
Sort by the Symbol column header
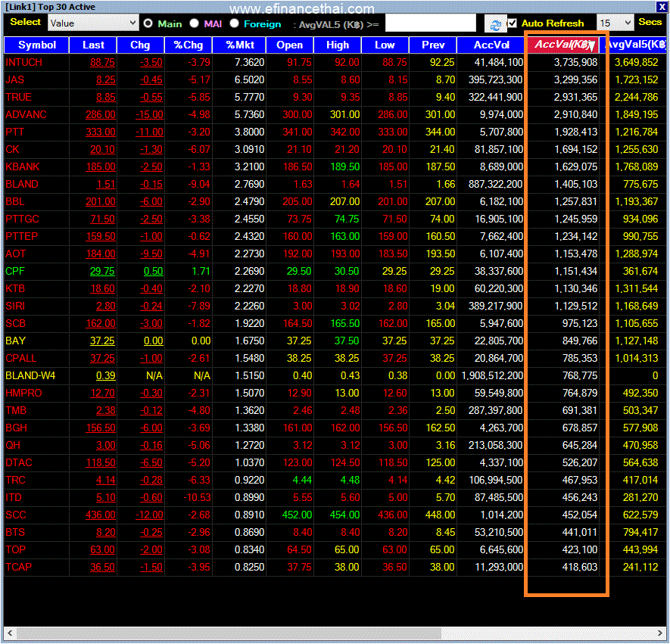click(37, 45)
